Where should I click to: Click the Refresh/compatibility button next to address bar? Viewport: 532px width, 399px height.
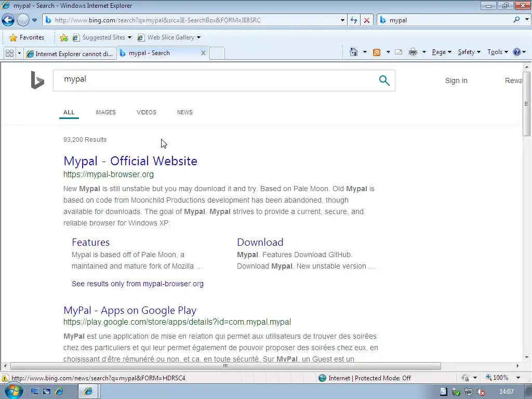click(353, 20)
